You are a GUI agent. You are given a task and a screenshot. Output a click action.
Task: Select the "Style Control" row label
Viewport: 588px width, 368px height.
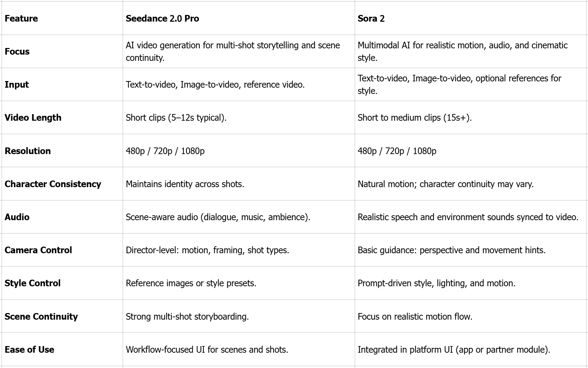pyautogui.click(x=33, y=283)
